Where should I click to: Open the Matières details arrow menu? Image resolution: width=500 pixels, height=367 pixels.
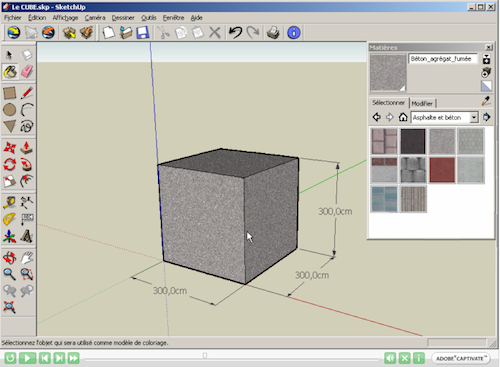(x=487, y=117)
